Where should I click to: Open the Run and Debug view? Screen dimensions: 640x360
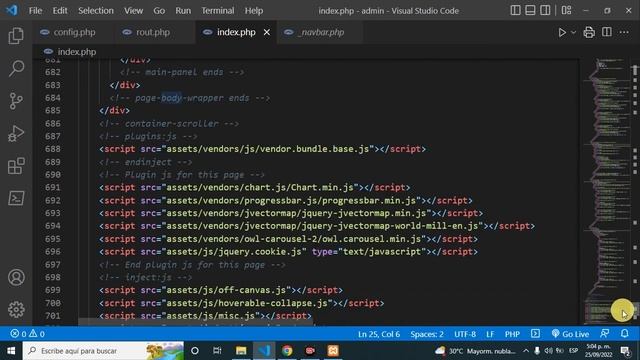(x=16, y=133)
